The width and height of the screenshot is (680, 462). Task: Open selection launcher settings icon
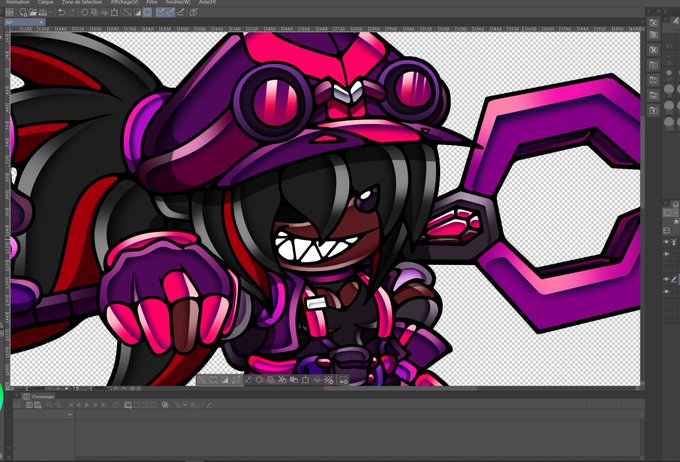point(344,380)
